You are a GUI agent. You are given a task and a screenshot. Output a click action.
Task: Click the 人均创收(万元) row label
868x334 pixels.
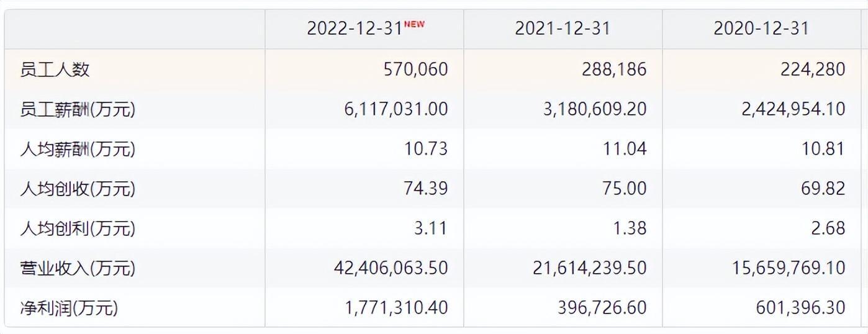point(78,189)
